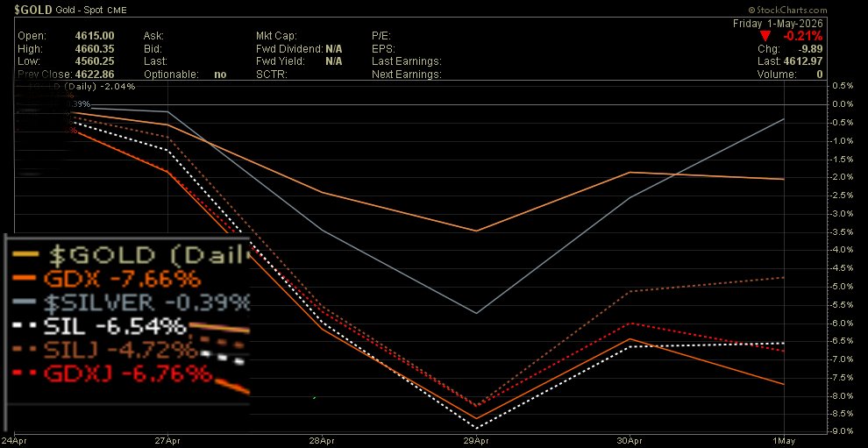Image resolution: width=868 pixels, height=448 pixels.
Task: Open the StockCharts.com copyright link
Action: pyautogui.click(x=787, y=10)
